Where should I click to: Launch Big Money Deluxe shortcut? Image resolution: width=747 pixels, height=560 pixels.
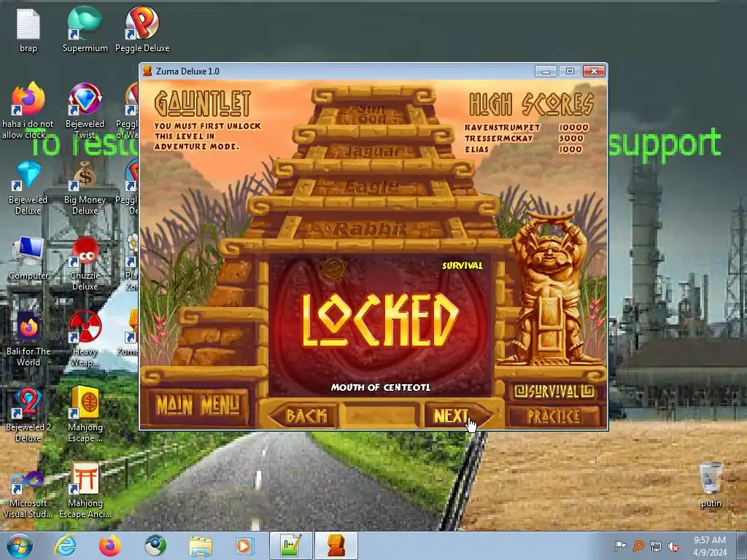coord(85,187)
